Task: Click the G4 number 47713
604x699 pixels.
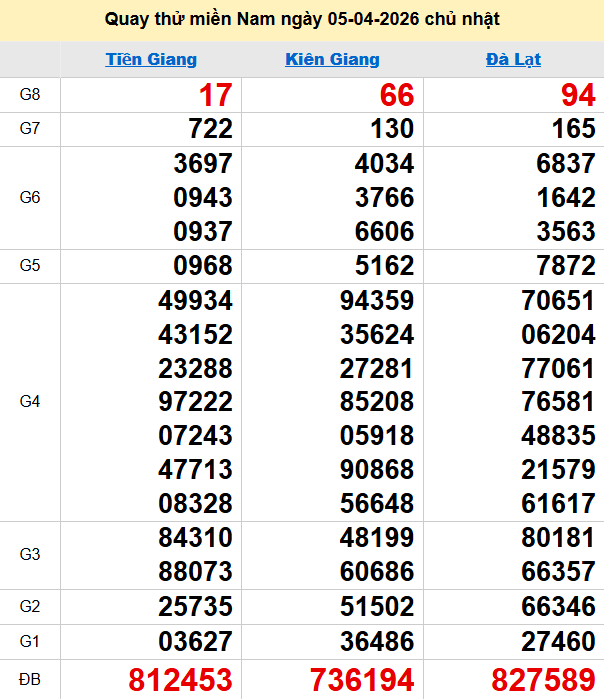Action: tap(196, 469)
